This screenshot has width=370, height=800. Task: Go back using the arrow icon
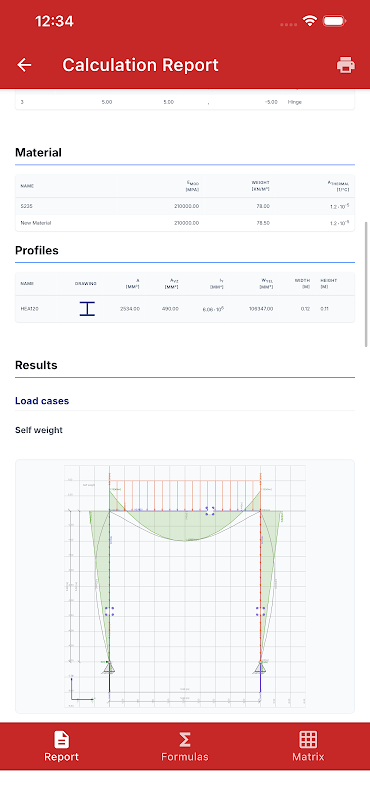[24, 65]
